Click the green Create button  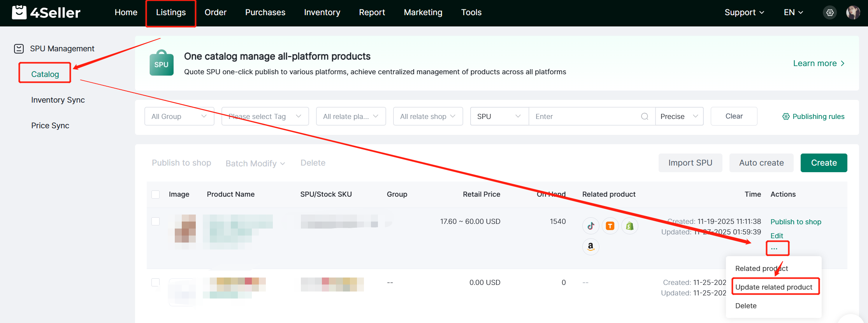[824, 163]
